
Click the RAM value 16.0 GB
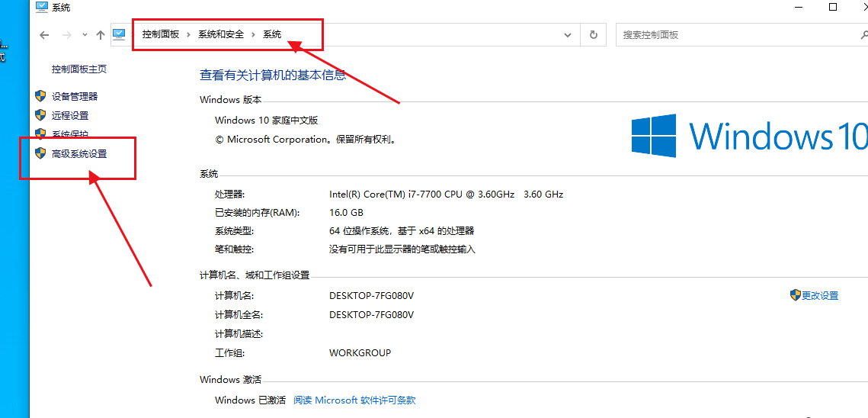click(x=346, y=212)
